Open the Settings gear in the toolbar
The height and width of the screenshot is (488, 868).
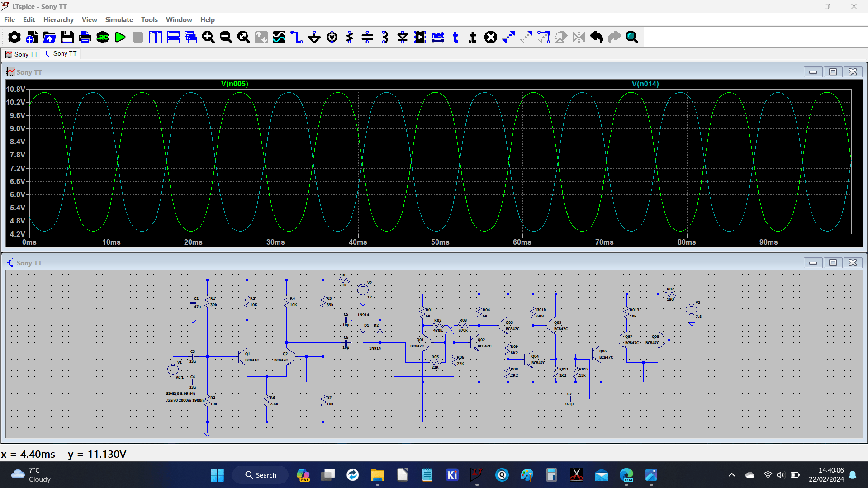tap(14, 37)
